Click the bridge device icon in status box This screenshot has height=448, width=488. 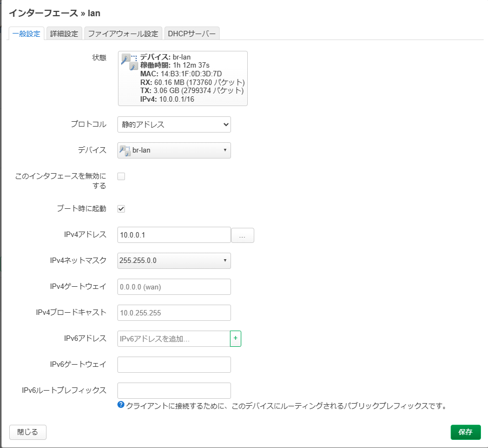point(129,62)
